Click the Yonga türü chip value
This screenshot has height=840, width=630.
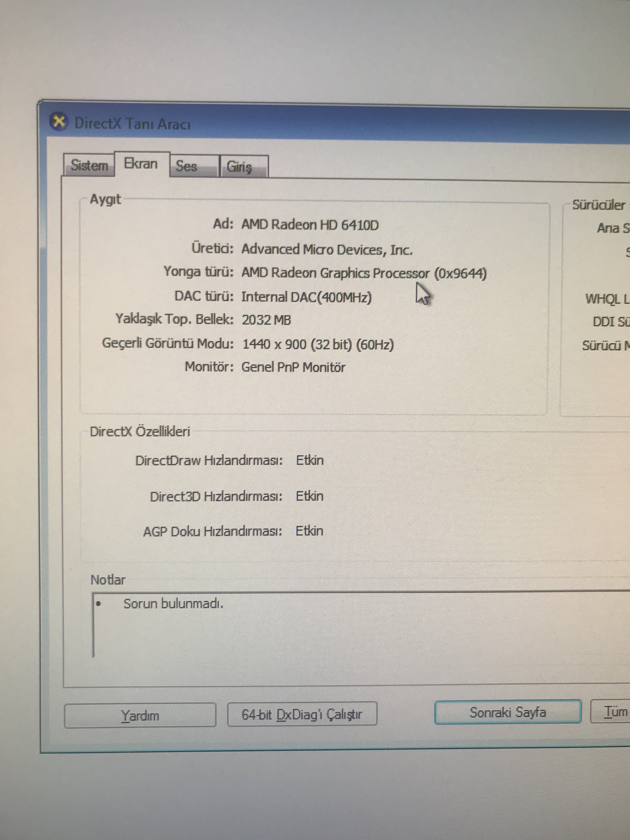click(x=364, y=273)
